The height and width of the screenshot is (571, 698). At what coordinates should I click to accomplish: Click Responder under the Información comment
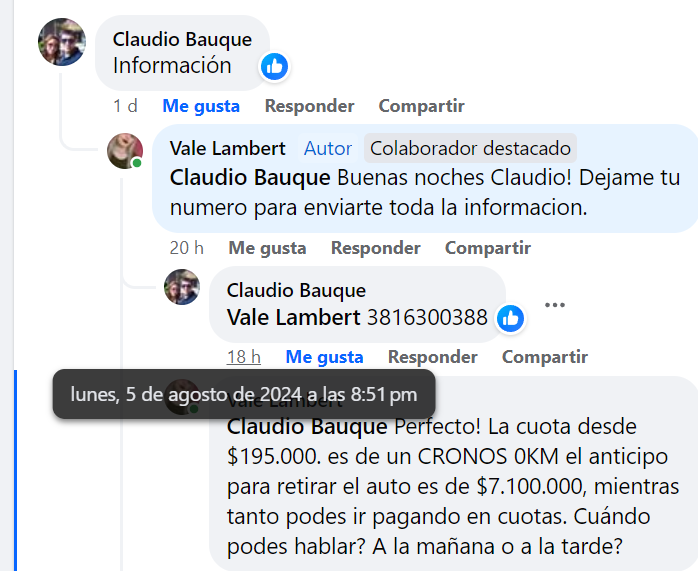(x=309, y=106)
